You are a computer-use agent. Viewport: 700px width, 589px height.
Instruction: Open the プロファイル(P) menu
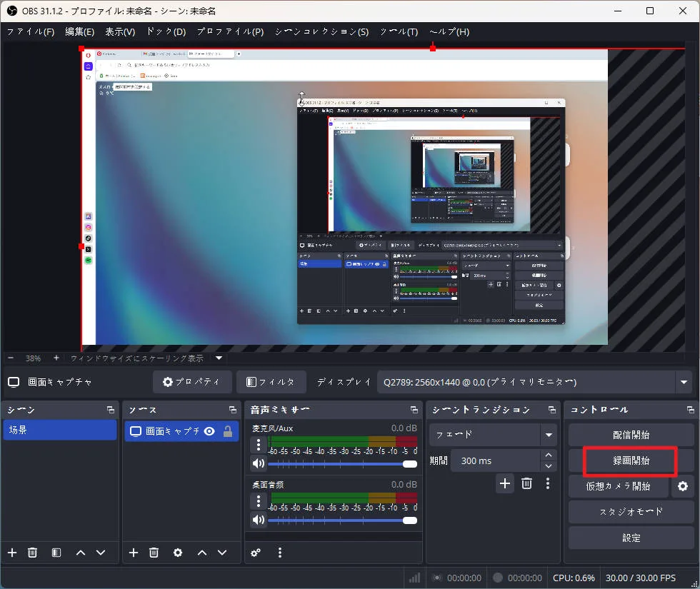230,31
